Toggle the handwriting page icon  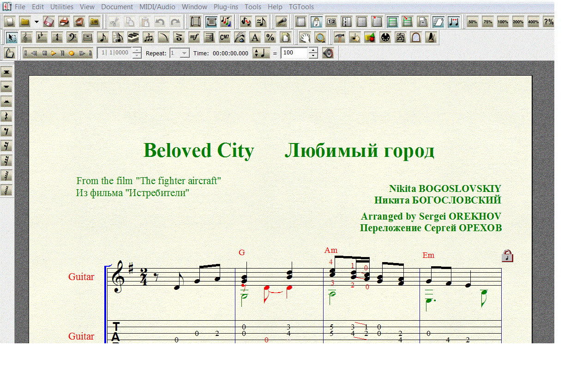[438, 22]
